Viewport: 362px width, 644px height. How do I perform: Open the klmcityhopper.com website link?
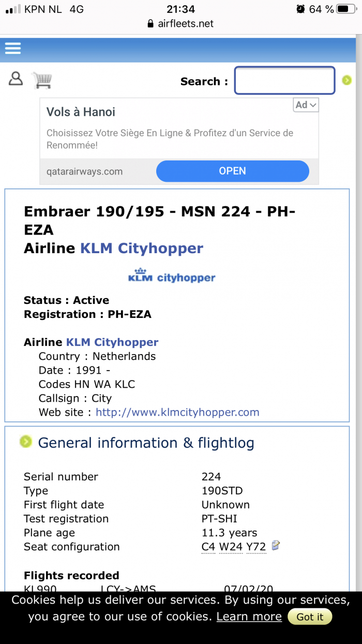coord(177,413)
